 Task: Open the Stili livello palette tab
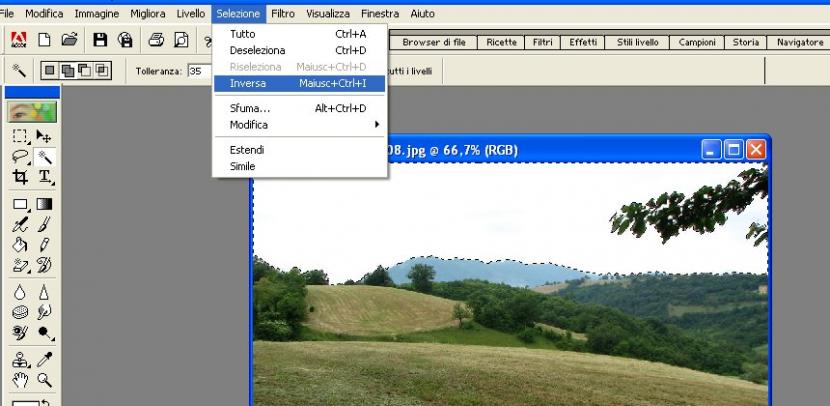[x=637, y=42]
